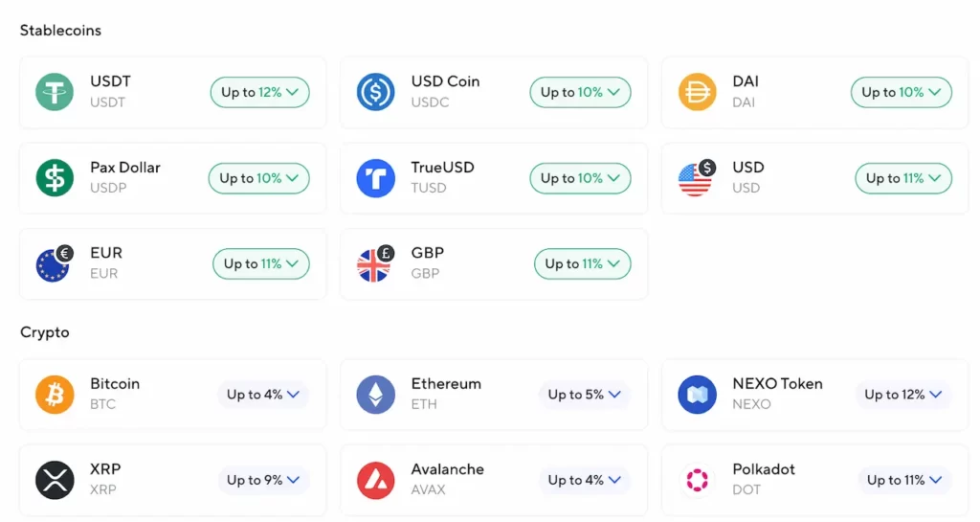Click the DAI coin icon
The image size is (980, 522).
[697, 92]
